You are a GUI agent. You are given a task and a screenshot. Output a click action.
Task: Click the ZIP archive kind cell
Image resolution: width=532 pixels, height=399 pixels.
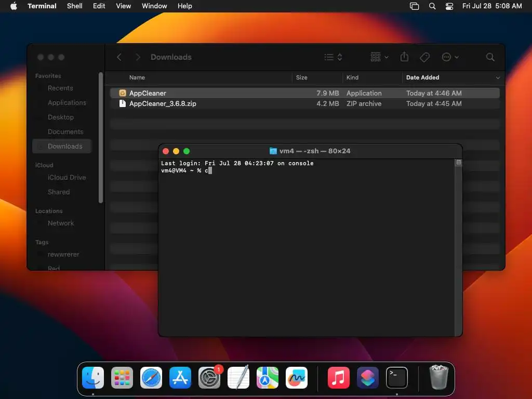click(364, 103)
